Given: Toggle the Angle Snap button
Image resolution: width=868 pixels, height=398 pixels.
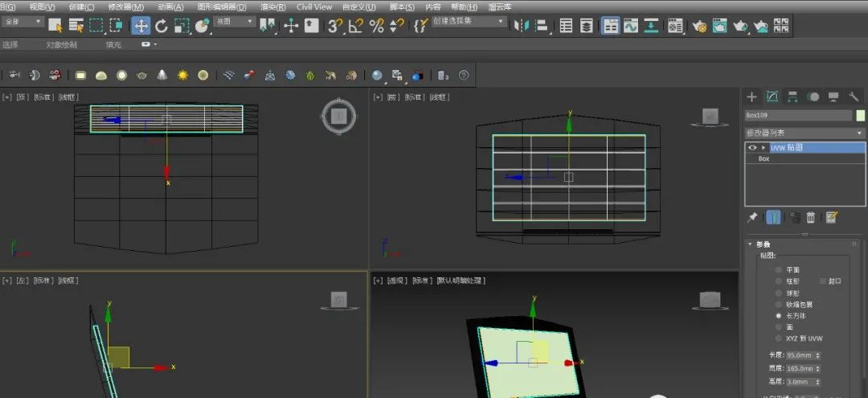Looking at the screenshot, I should [356, 26].
